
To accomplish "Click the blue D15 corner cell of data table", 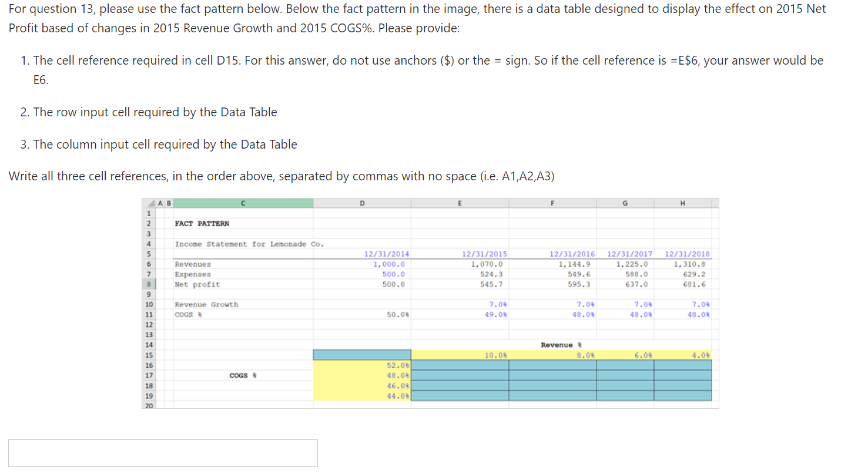I will tap(362, 355).
